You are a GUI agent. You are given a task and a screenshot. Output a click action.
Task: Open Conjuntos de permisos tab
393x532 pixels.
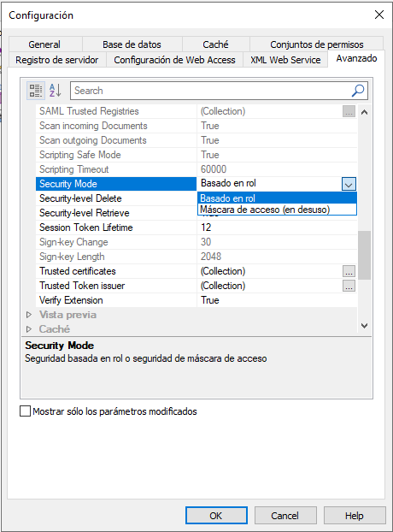tap(317, 44)
